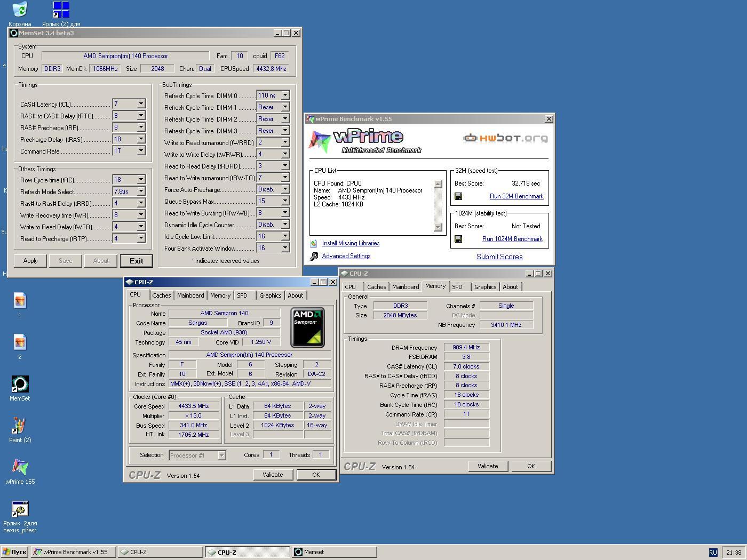The width and height of the screenshot is (747, 560).
Task: Click Validate in left CPU-Z window
Action: (x=273, y=475)
